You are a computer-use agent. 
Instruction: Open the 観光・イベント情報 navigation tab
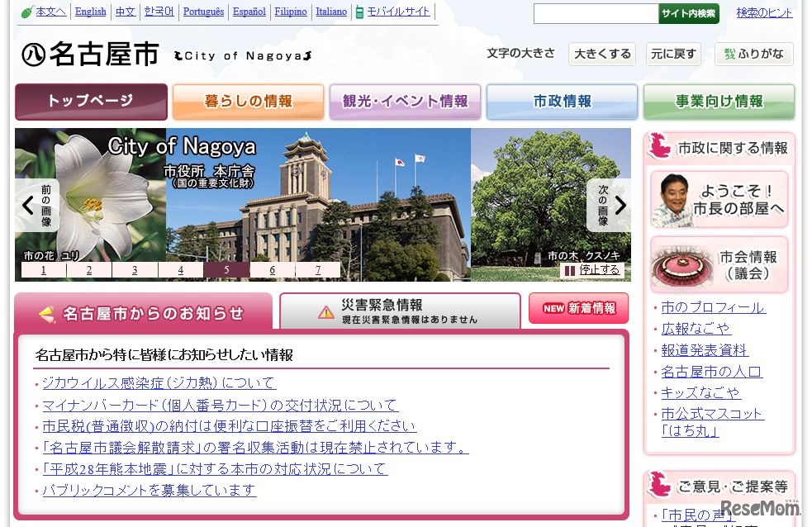tap(405, 102)
